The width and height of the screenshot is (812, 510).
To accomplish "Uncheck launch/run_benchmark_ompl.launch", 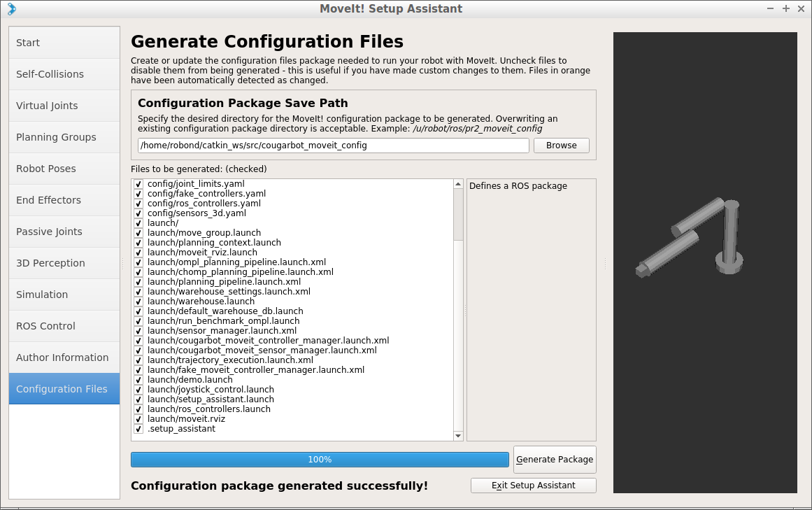I will coord(138,321).
